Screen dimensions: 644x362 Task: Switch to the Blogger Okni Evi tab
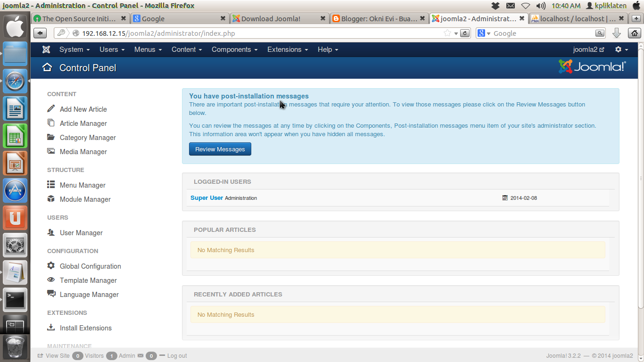click(379, 19)
